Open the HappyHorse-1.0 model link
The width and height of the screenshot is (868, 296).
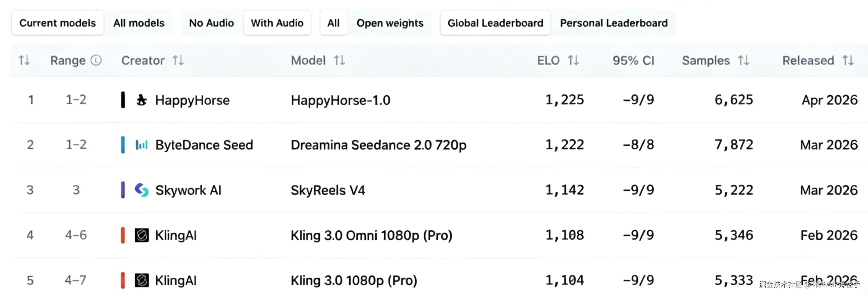340,100
